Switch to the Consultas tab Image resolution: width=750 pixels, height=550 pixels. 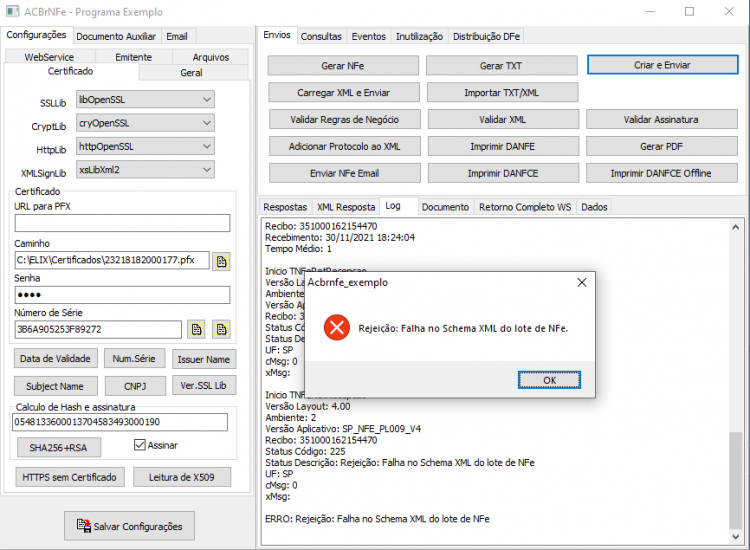(x=321, y=36)
